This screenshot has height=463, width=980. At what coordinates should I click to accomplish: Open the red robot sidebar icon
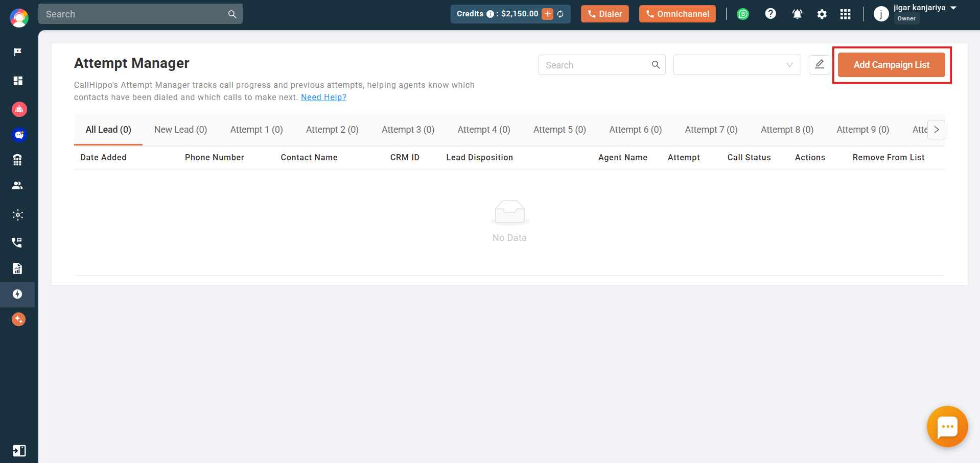click(x=19, y=109)
